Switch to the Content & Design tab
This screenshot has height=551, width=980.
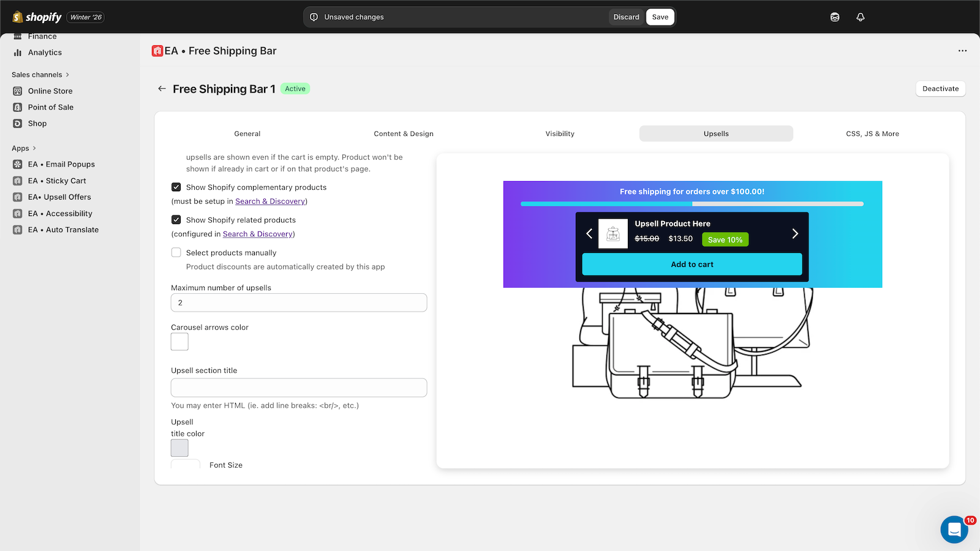(x=404, y=133)
